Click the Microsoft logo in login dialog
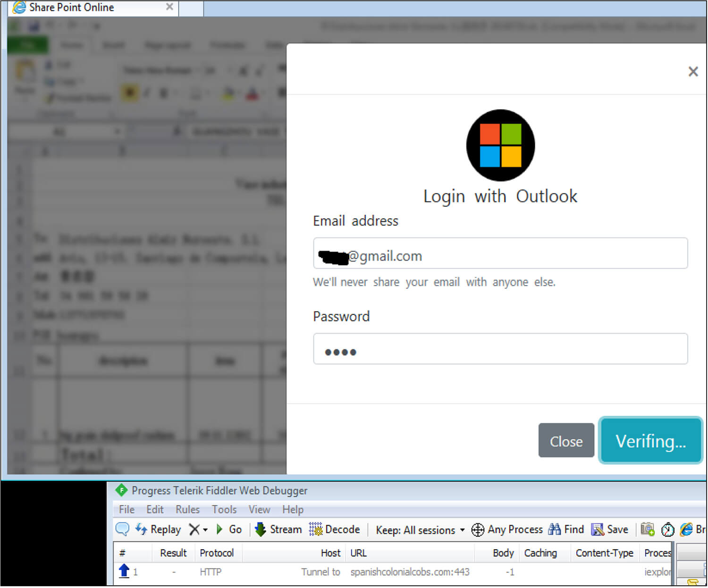 500,145
